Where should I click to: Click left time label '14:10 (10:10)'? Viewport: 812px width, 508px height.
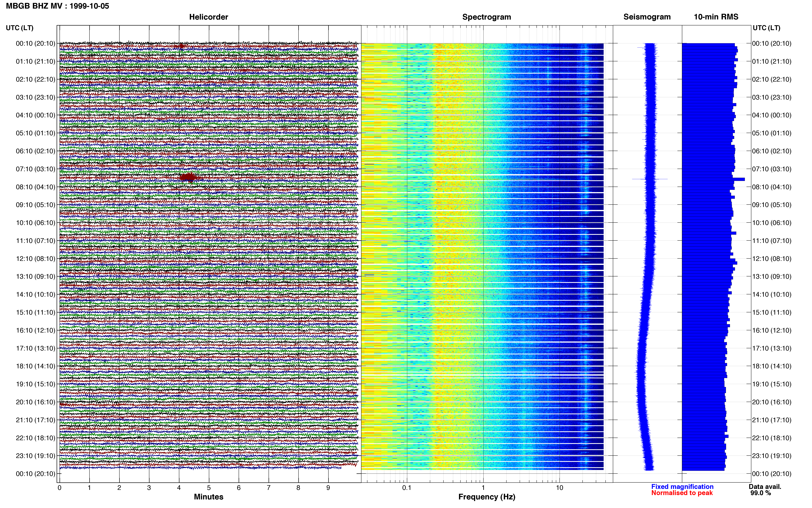pyautogui.click(x=36, y=295)
